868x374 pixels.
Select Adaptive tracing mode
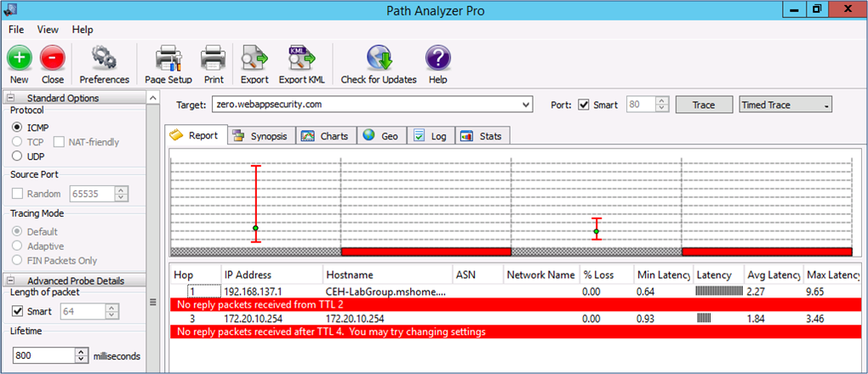17,246
